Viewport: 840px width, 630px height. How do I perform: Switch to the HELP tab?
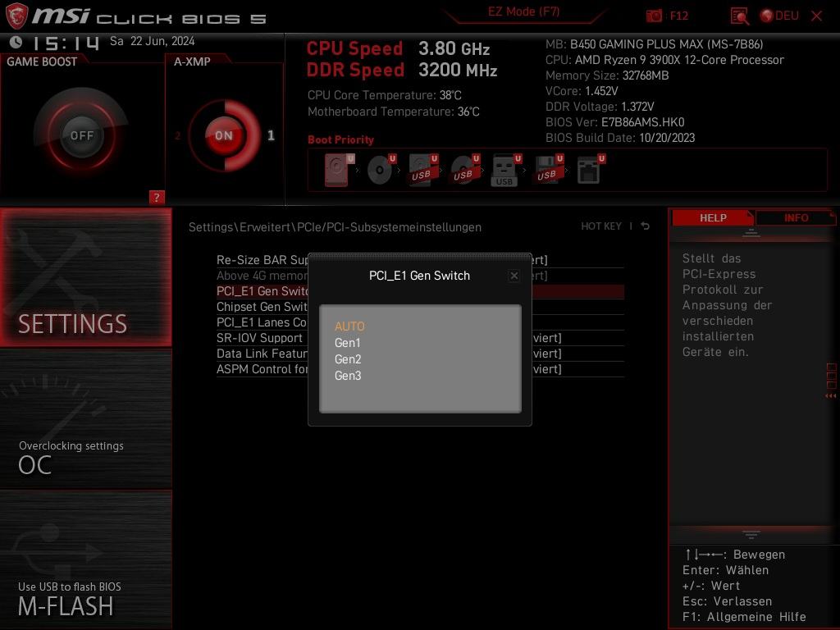tap(713, 218)
